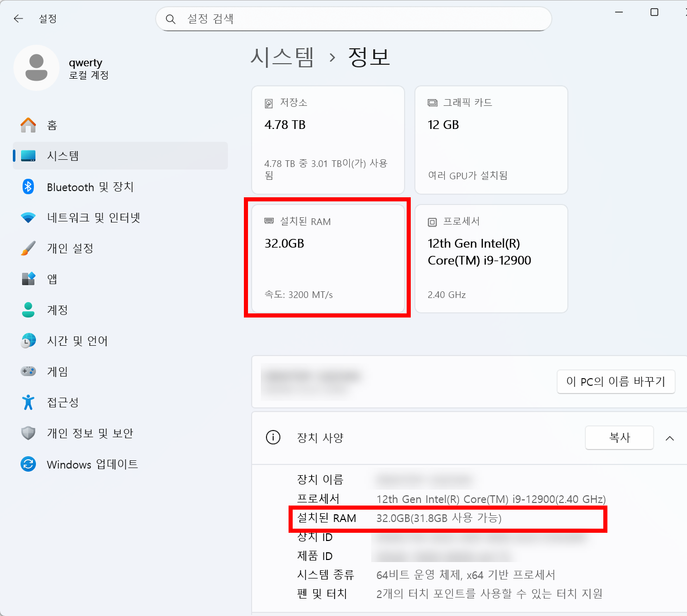Click the Apps icon in sidebar

tap(28, 279)
